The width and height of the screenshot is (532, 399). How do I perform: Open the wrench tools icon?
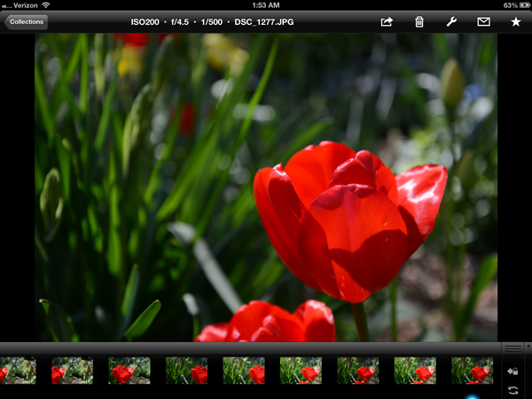451,21
